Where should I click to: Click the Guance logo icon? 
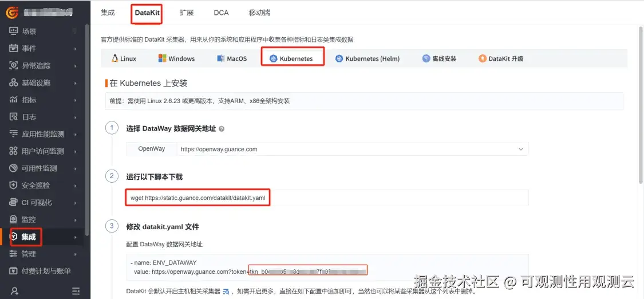point(12,13)
